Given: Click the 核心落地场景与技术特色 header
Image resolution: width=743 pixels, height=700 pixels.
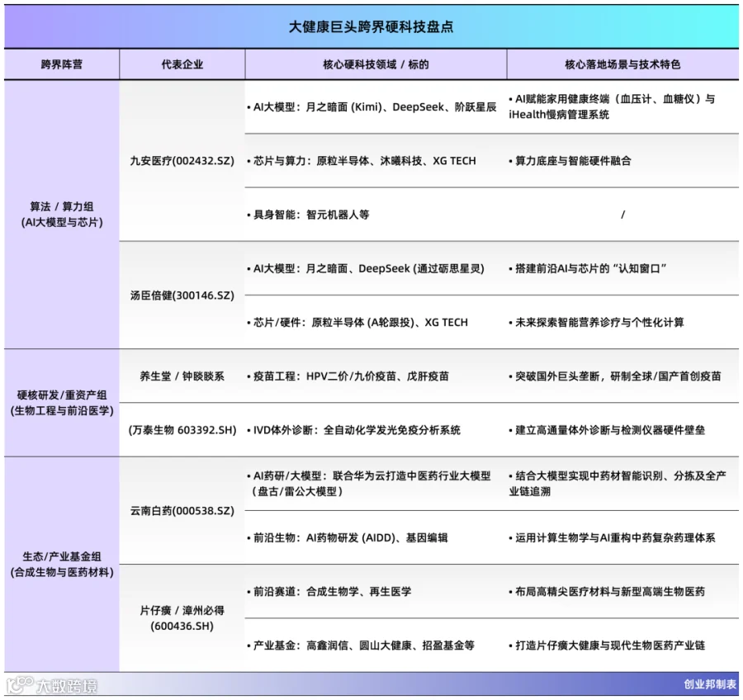Looking at the screenshot, I should point(622,64).
